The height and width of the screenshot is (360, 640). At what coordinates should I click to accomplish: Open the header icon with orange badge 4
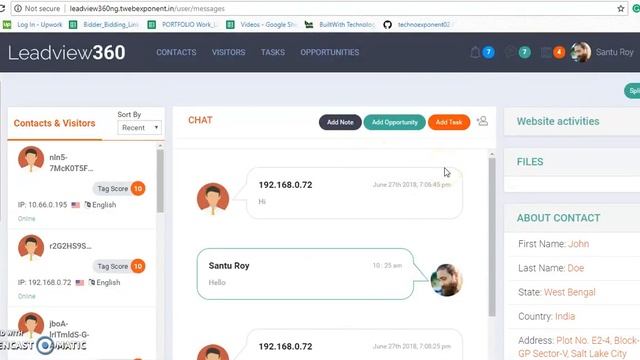546,52
